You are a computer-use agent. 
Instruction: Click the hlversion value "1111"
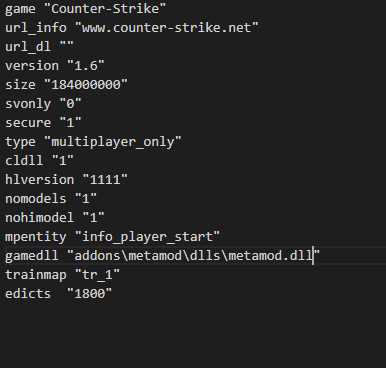pyautogui.click(x=105, y=180)
